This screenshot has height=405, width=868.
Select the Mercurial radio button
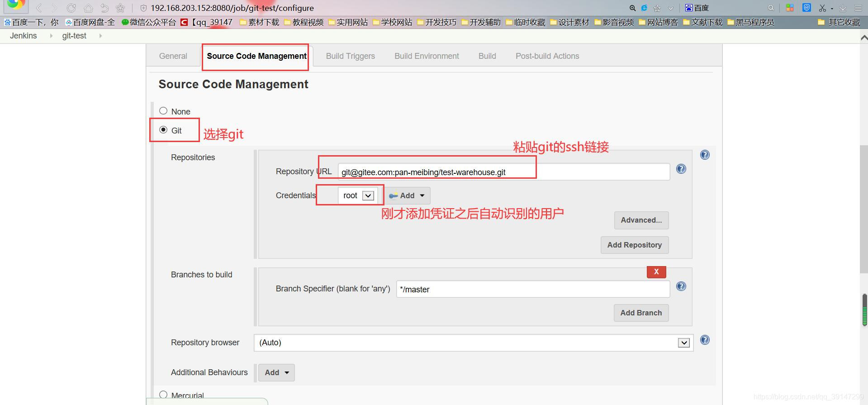point(163,395)
